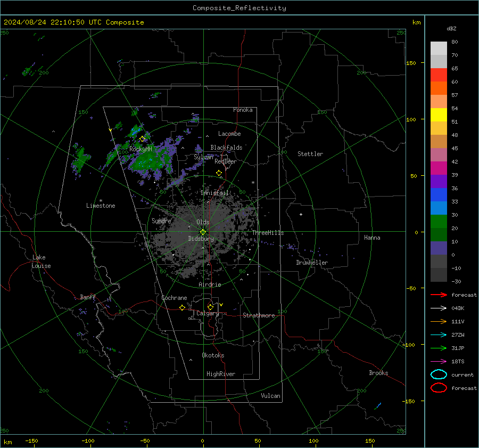Click the HighRiver label
This screenshot has height=448, width=479.
pyautogui.click(x=221, y=374)
